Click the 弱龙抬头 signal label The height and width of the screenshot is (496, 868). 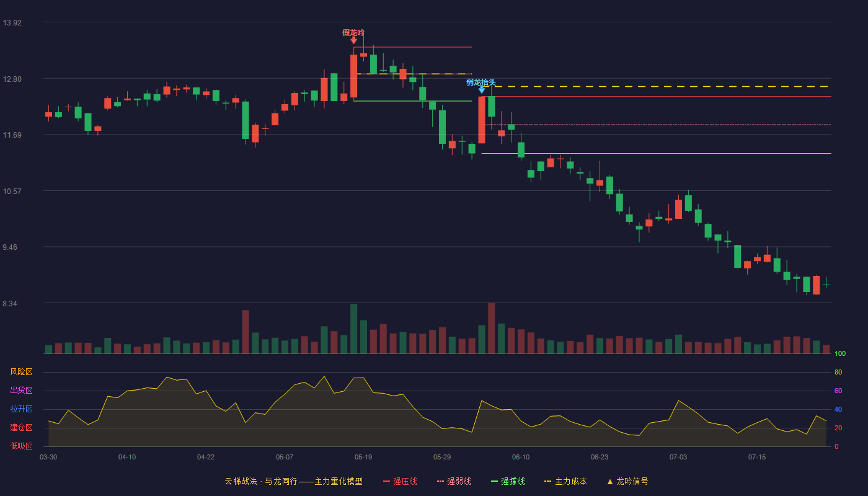pyautogui.click(x=481, y=82)
